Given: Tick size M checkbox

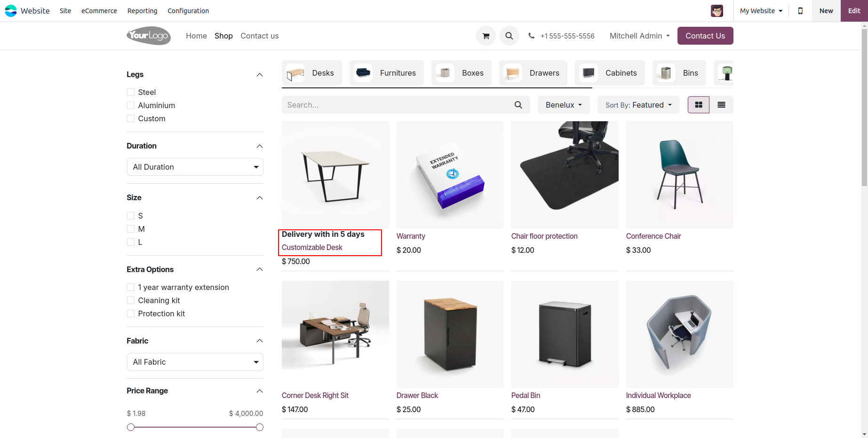Looking at the screenshot, I should 131,229.
